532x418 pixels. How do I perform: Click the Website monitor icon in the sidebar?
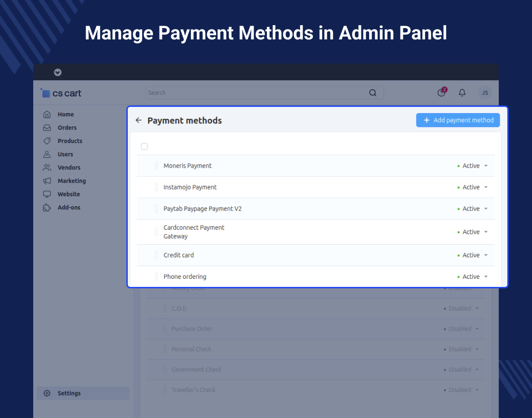click(x=47, y=194)
